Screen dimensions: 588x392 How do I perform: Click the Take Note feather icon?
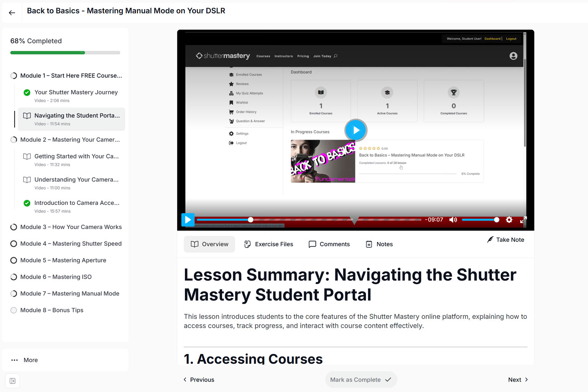click(x=490, y=240)
